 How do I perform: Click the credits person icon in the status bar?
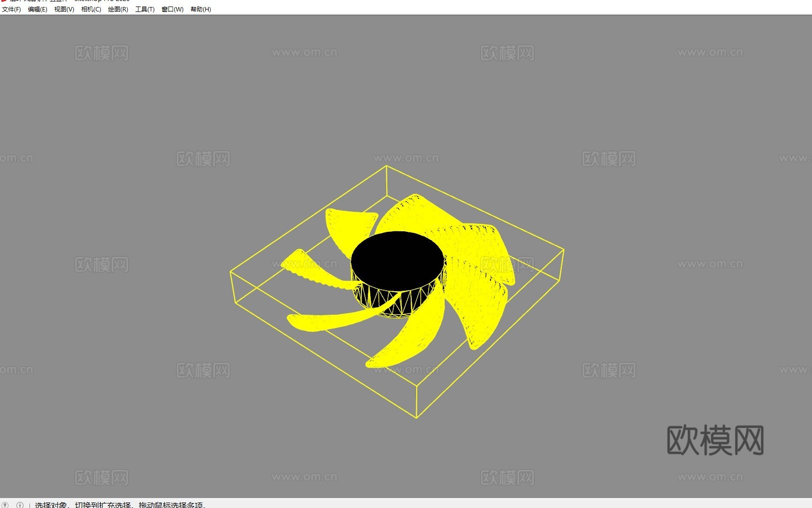pos(20,505)
